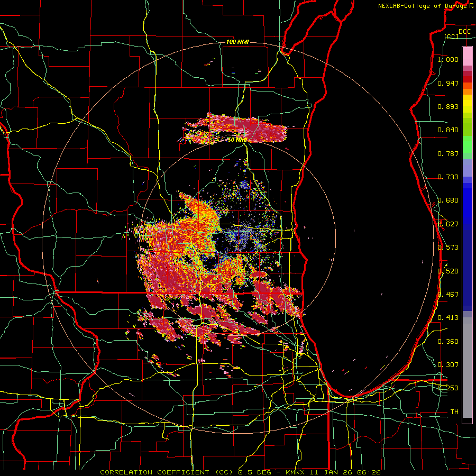
Task: Click the 0.947 value on the color scale
Action: point(448,83)
